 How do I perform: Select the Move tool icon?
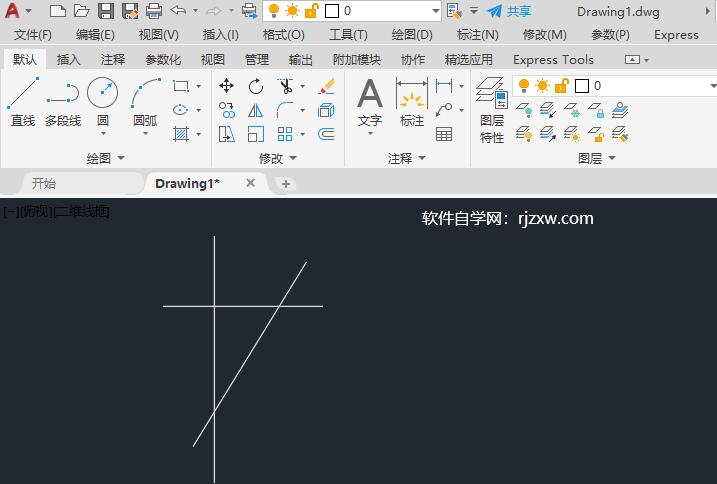point(226,86)
